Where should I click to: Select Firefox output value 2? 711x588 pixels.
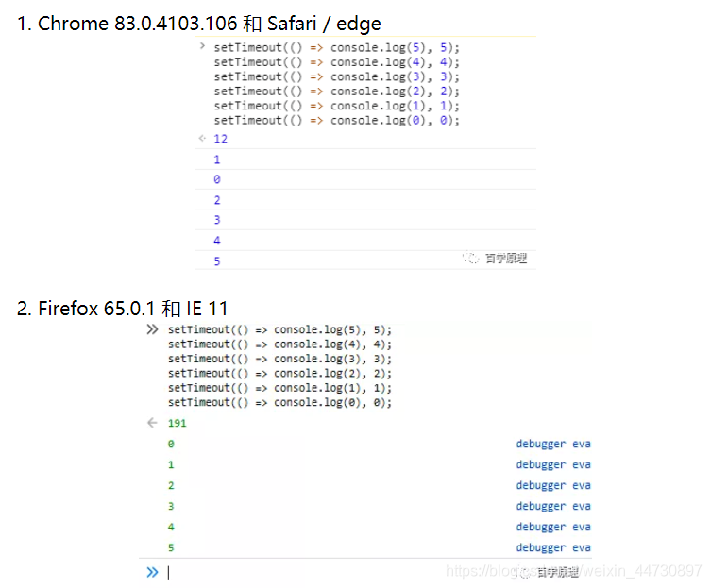point(171,485)
